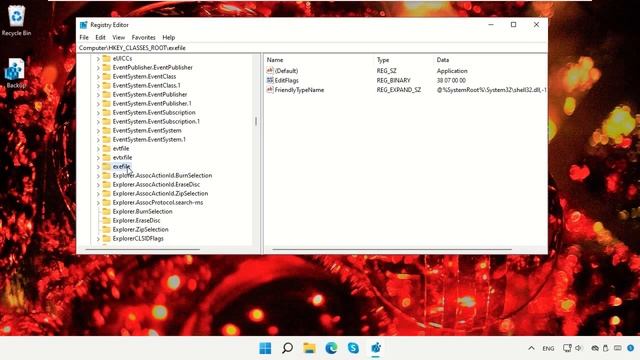Expand EventSystem.EventClass key arrow
The image size is (640, 360).
[98, 76]
